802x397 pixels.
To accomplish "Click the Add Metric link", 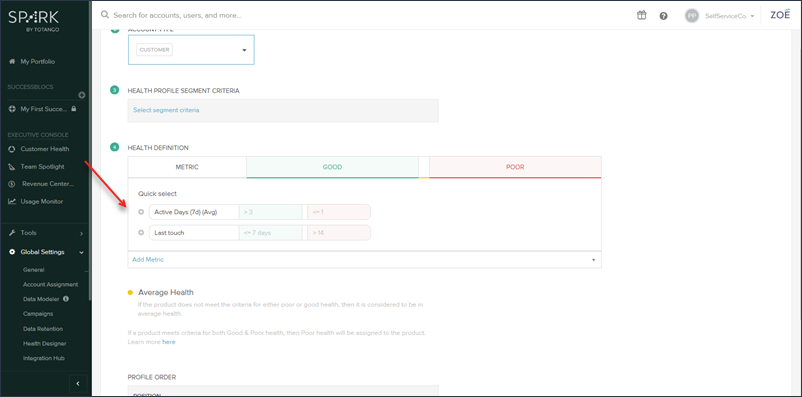I will [148, 260].
